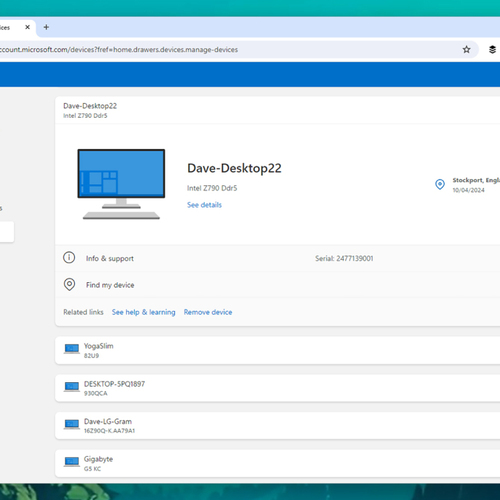Click the DESKTOP-5PQ1897 laptop icon
500x500 pixels.
point(72,386)
